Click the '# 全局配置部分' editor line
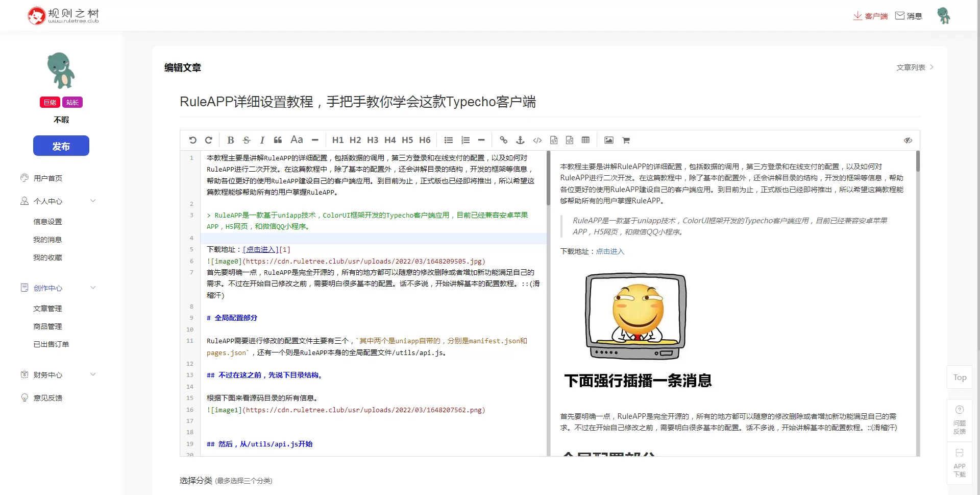This screenshot has width=980, height=495. 232,318
